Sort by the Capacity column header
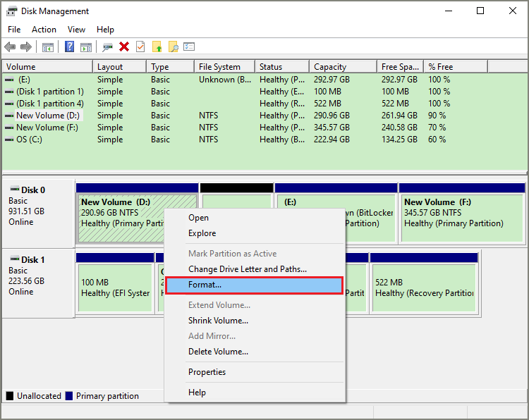The height and width of the screenshot is (420, 529). (343, 67)
